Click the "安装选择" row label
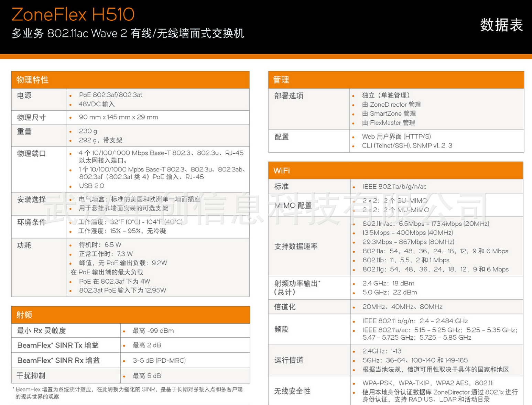This screenshot has width=532, height=405. point(31,199)
